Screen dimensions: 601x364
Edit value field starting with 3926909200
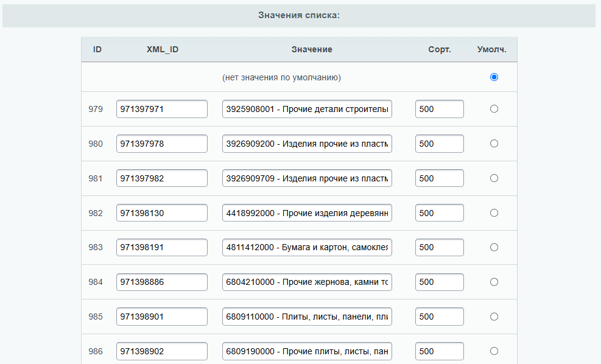[307, 144]
